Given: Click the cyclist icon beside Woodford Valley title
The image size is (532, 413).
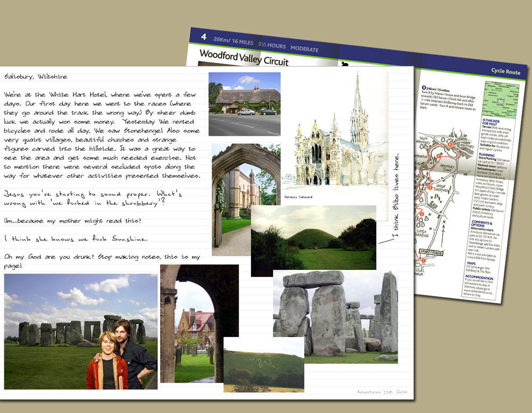Looking at the screenshot, I should coord(345,63).
